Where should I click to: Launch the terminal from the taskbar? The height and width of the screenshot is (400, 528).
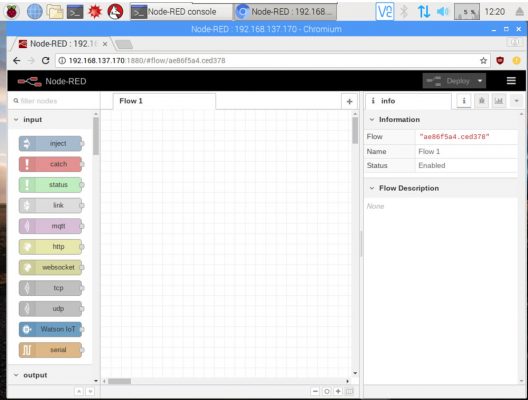click(75, 12)
